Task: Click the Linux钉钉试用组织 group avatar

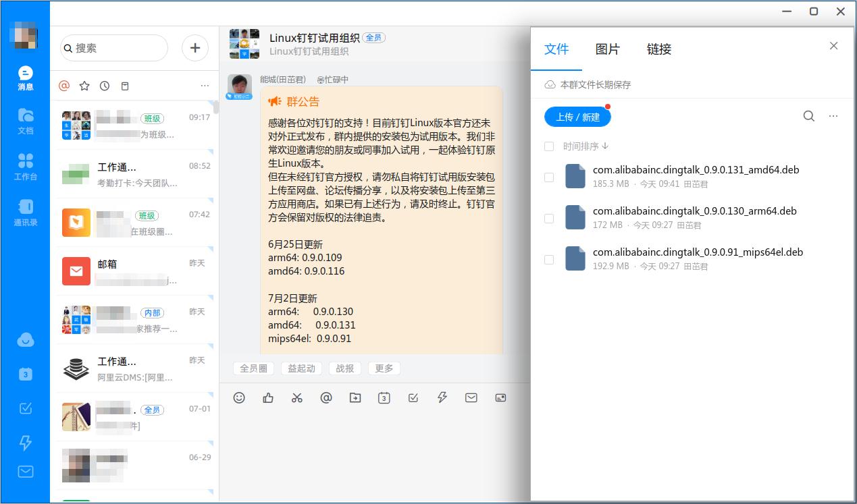Action: click(244, 43)
